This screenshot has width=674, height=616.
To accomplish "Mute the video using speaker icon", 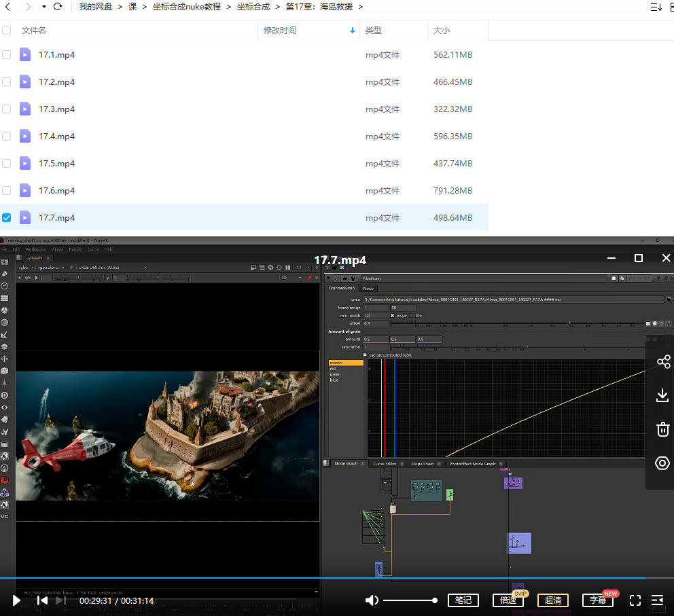I will pyautogui.click(x=372, y=600).
